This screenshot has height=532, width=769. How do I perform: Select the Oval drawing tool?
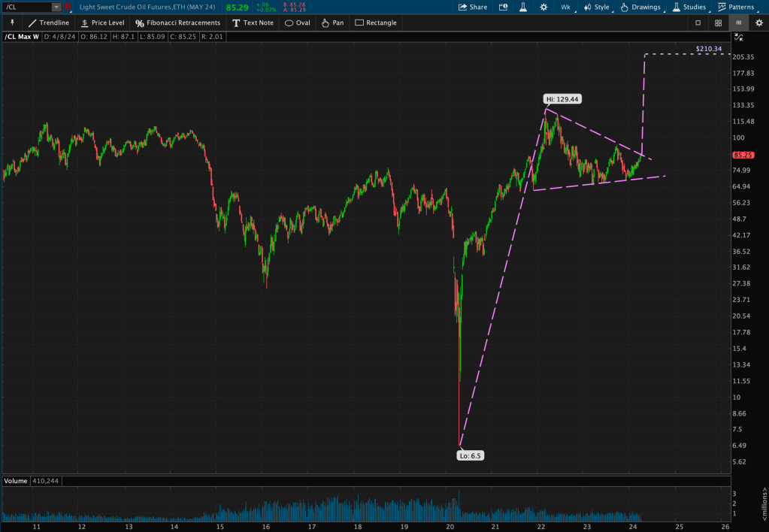coord(297,23)
